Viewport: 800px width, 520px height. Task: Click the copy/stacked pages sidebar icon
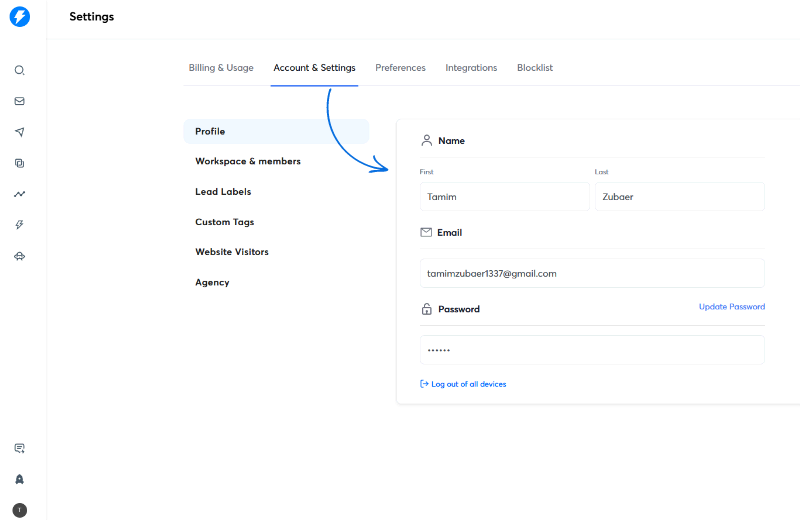coord(19,163)
